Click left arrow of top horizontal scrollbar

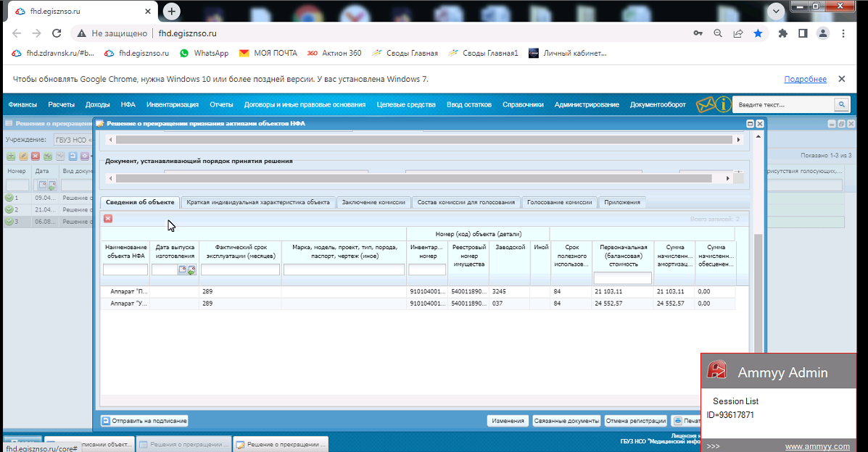(110, 140)
